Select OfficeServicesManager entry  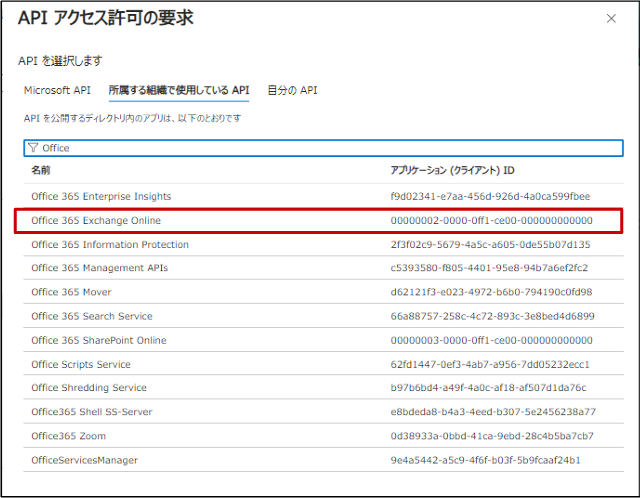[84, 460]
